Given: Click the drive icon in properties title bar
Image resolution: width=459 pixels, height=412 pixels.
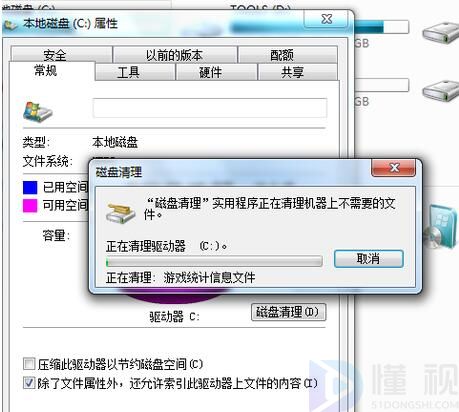Looking at the screenshot, I should (9, 25).
